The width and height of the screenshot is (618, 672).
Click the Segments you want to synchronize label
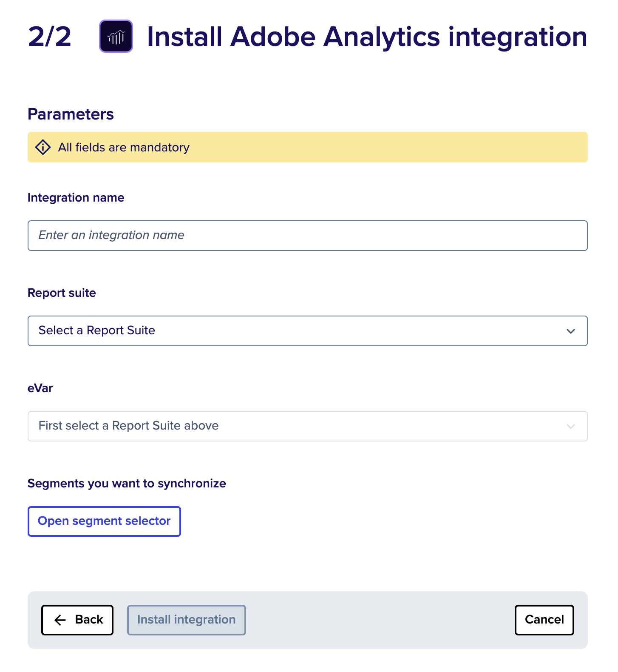click(127, 484)
